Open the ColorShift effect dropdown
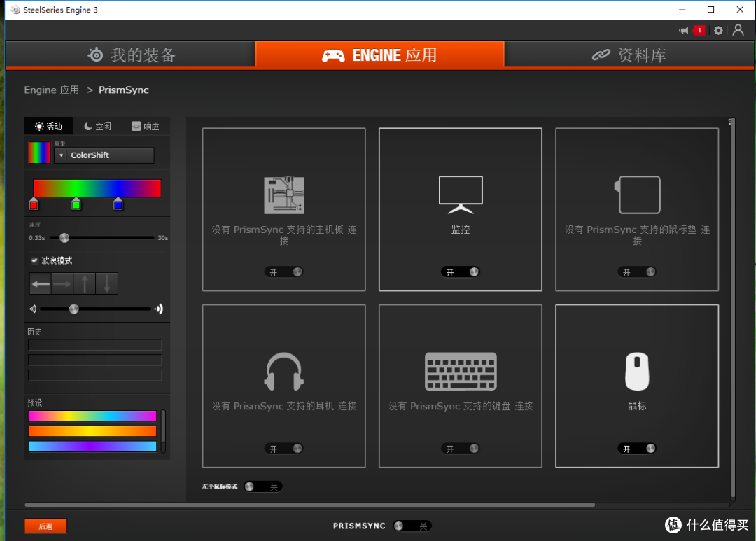Screen dimensions: 756x541 click(x=104, y=155)
